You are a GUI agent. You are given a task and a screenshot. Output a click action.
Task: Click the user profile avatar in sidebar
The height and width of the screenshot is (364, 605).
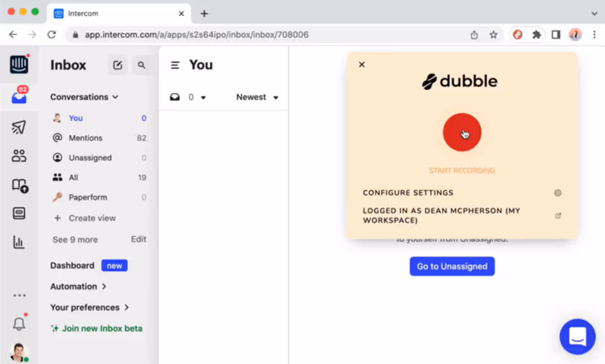19,352
